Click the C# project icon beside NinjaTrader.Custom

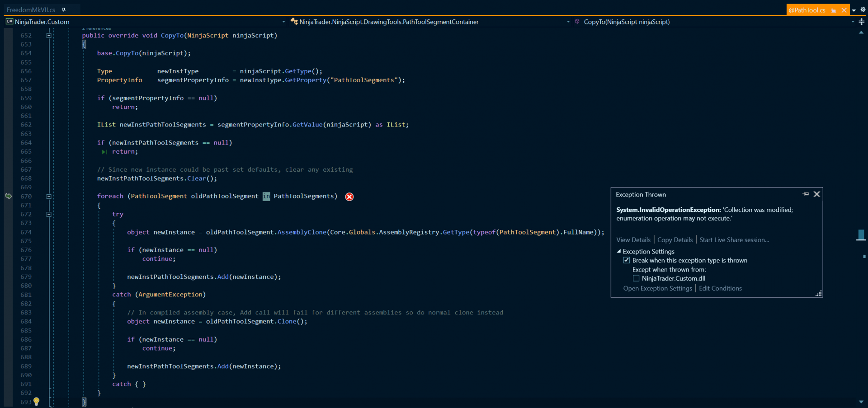coord(9,22)
